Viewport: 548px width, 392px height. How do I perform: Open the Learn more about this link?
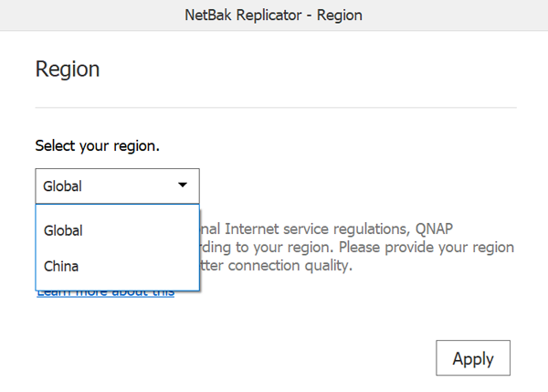tap(106, 293)
